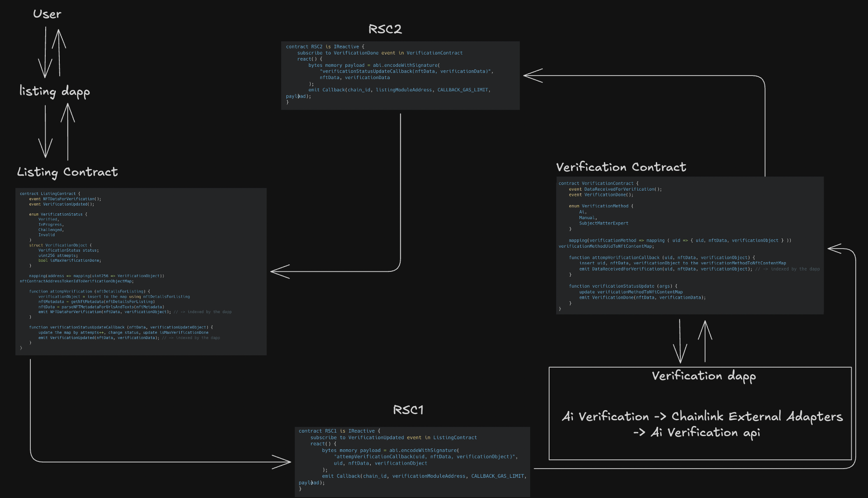Screen dimensions: 868x498
Task: Select "subscribe to VerificationDone event" line in RSC2
Action: [380, 53]
